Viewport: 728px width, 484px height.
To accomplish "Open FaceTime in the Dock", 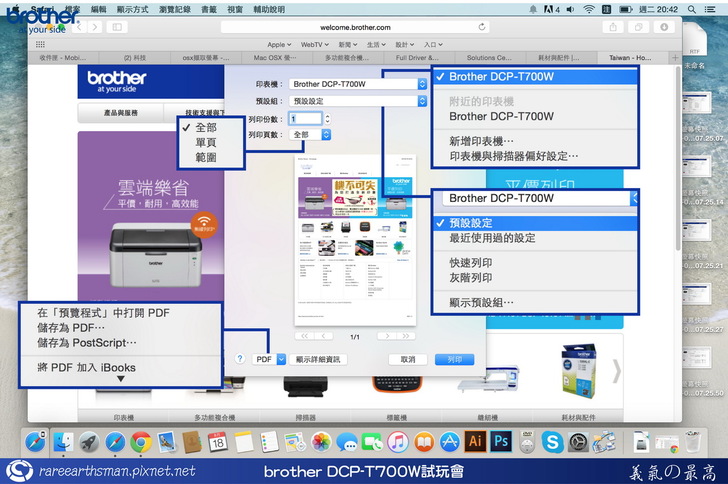I will pyautogui.click(x=372, y=442).
